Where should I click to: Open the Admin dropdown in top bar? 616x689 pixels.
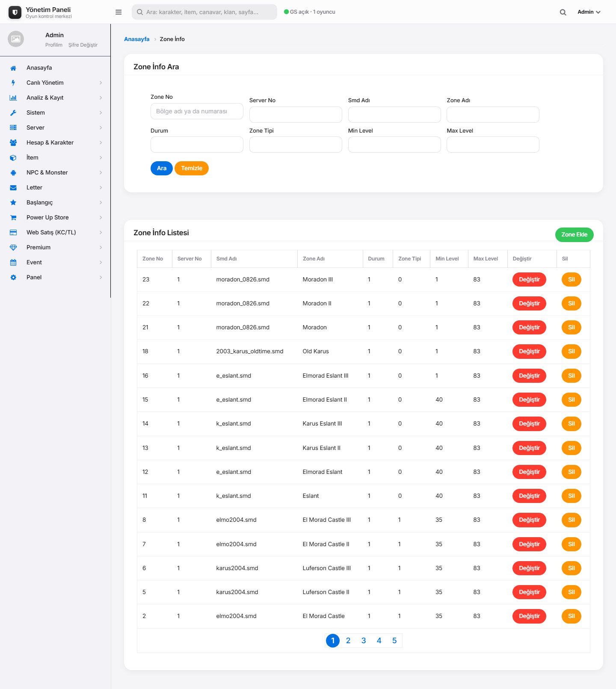589,12
